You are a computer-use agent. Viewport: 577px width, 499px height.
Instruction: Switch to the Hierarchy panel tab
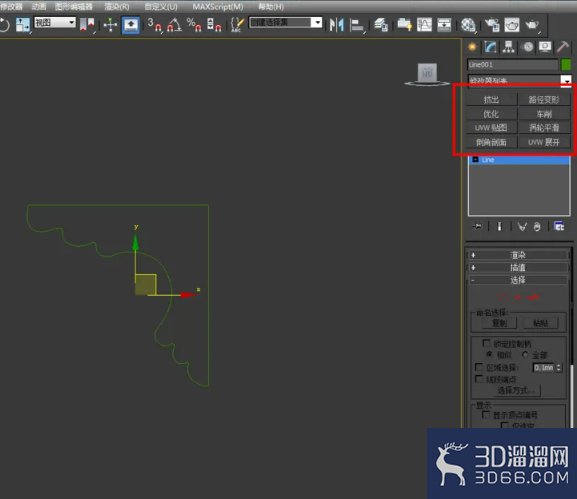pos(509,47)
